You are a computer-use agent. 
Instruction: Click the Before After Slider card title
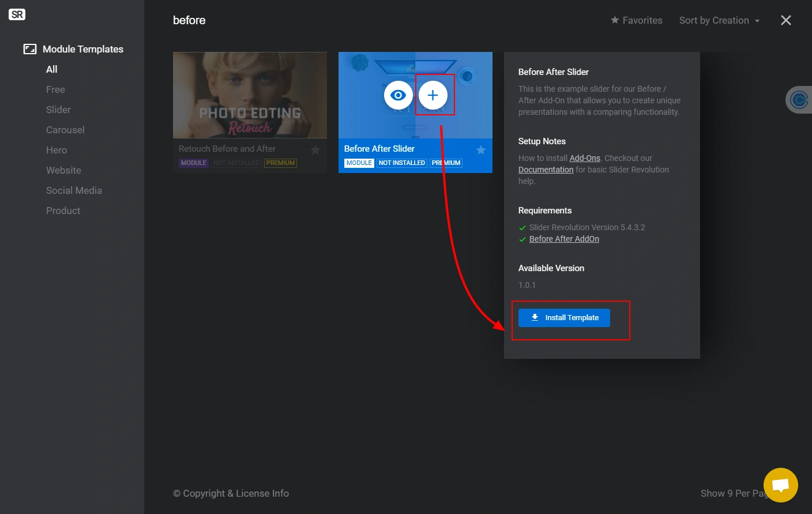coord(379,149)
